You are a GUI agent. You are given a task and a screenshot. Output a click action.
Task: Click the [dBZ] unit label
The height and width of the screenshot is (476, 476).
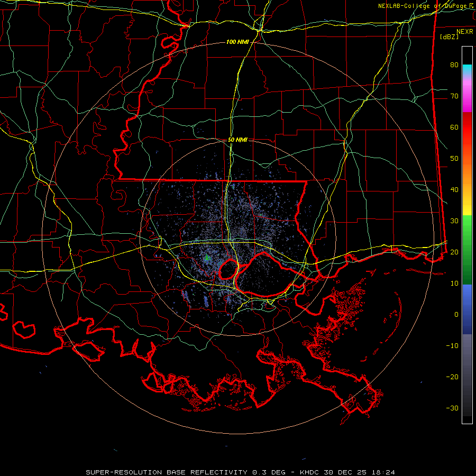pyautogui.click(x=449, y=36)
